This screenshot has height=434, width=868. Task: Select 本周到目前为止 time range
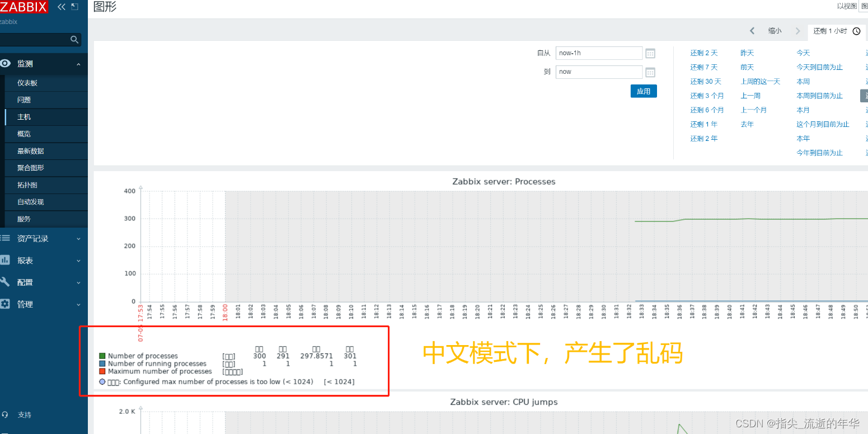(x=820, y=96)
